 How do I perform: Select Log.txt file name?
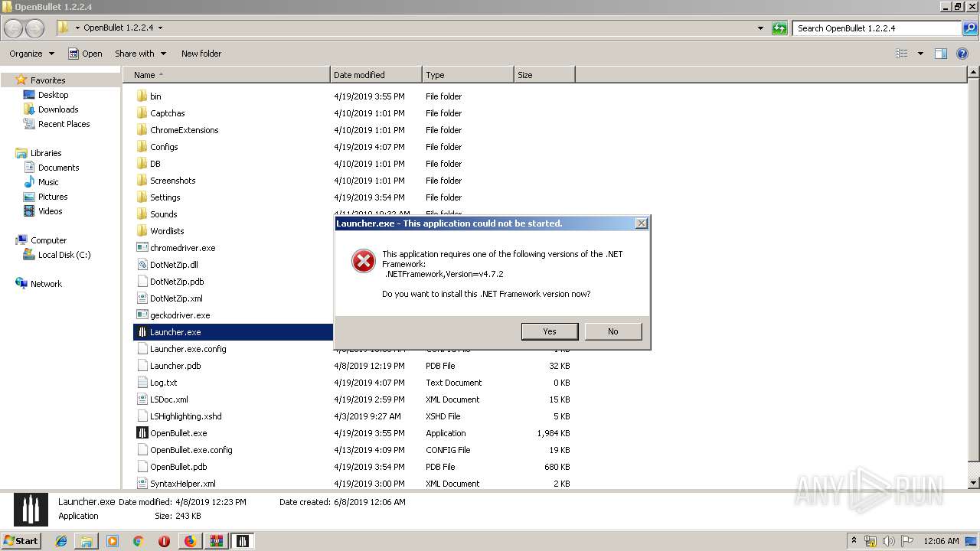tap(163, 383)
